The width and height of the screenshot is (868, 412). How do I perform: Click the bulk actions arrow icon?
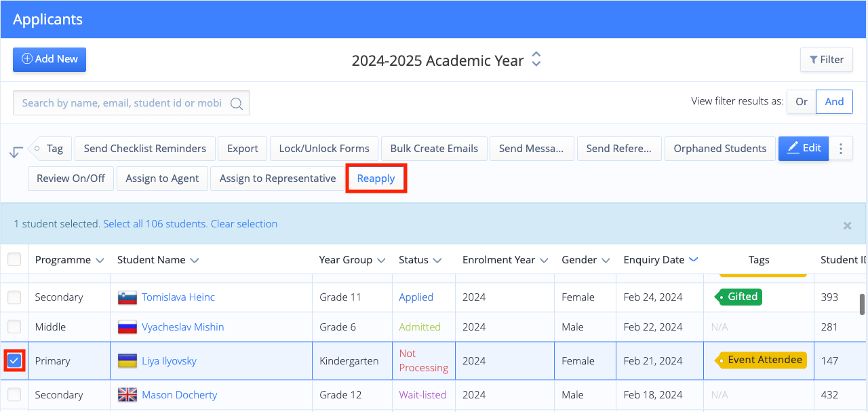16,152
